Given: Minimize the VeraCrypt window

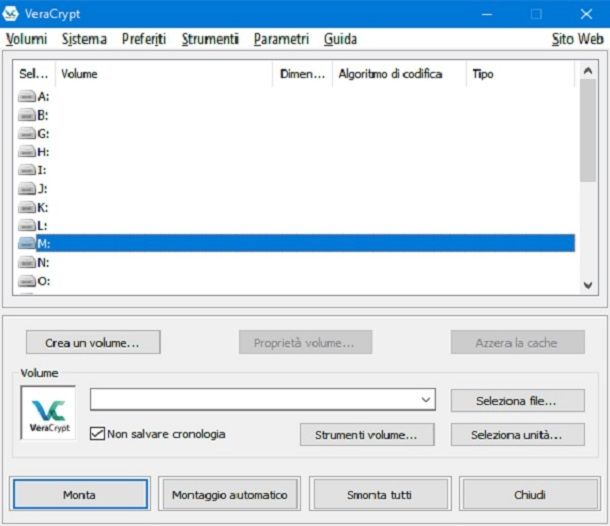Looking at the screenshot, I should coord(487,14).
